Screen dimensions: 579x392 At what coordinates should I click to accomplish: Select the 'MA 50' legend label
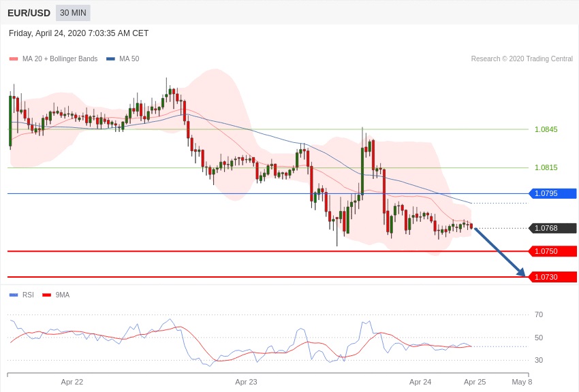[x=129, y=59]
